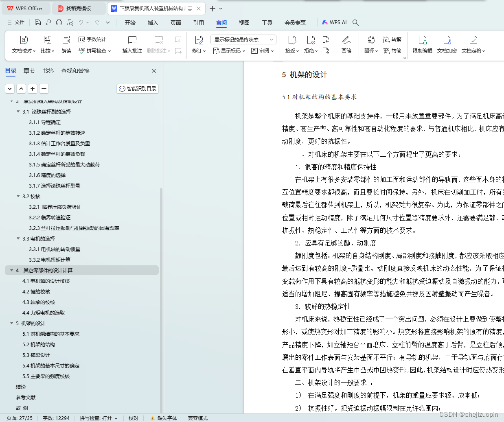Open WPS AI assistant

click(334, 22)
